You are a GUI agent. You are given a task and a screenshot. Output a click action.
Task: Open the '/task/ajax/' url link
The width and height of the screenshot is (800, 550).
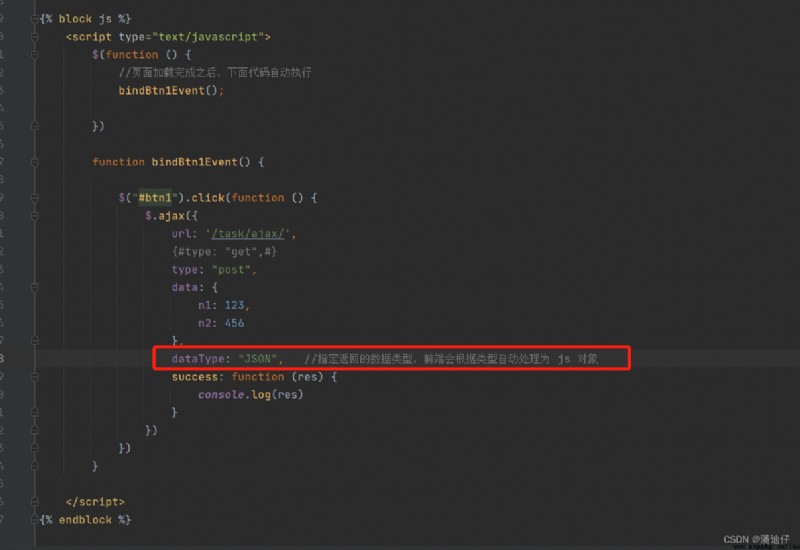pyautogui.click(x=247, y=234)
